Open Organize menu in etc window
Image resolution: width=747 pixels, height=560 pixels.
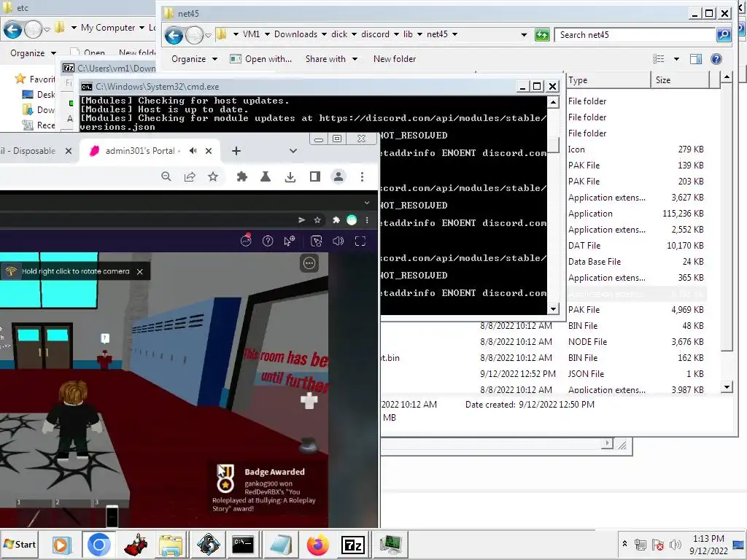(x=33, y=53)
